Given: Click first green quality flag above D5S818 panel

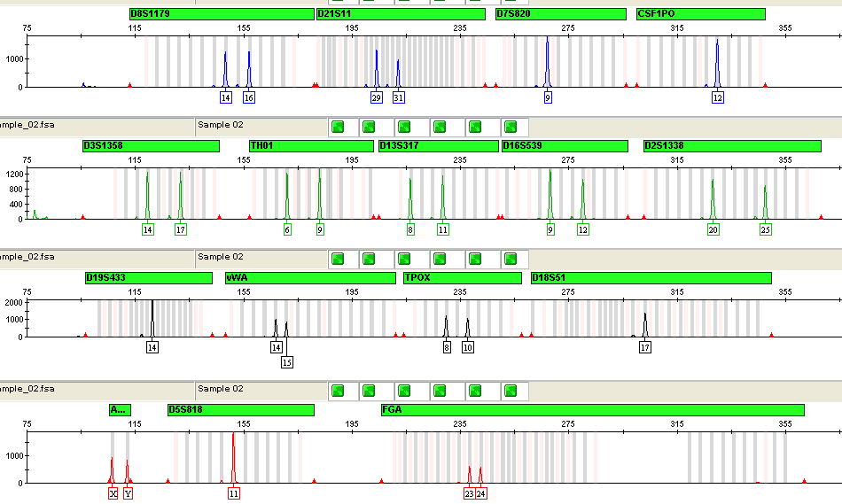Looking at the screenshot, I should (x=337, y=391).
